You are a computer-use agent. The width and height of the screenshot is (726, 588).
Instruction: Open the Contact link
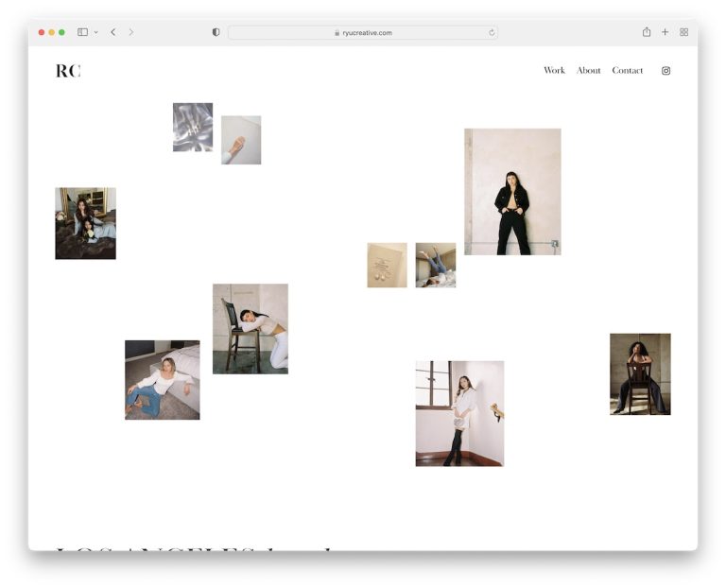[x=627, y=71]
